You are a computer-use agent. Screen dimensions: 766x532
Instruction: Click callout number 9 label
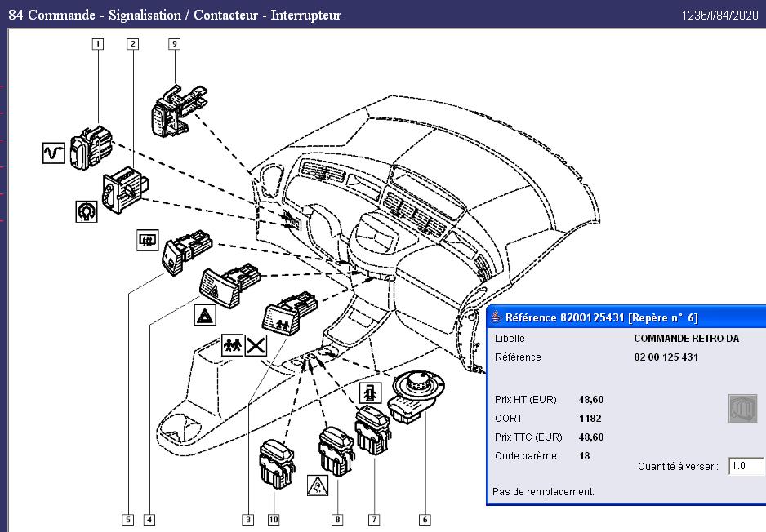174,44
